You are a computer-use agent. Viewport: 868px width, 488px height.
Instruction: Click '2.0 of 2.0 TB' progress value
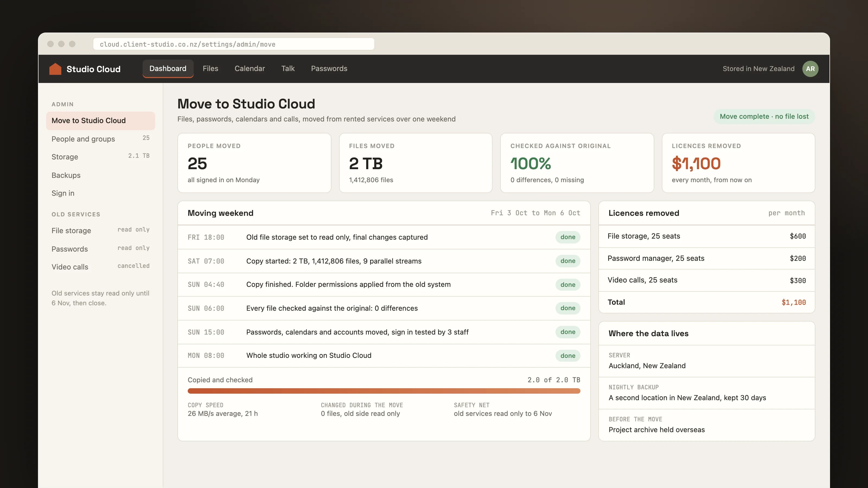(554, 380)
